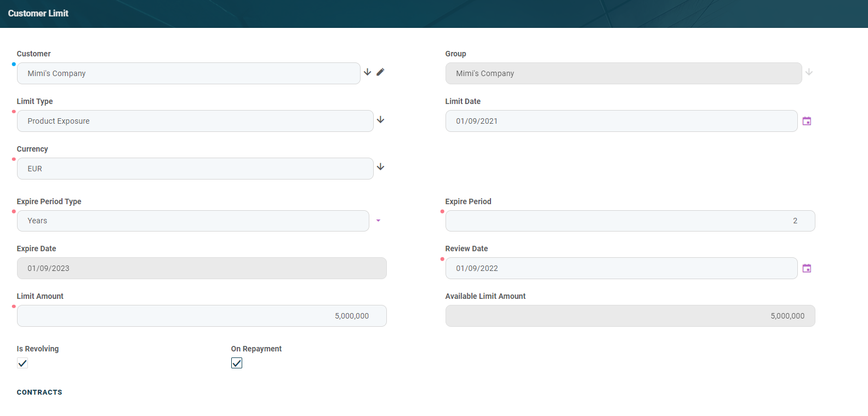Click the arrow icon next to Limit Type

click(381, 120)
